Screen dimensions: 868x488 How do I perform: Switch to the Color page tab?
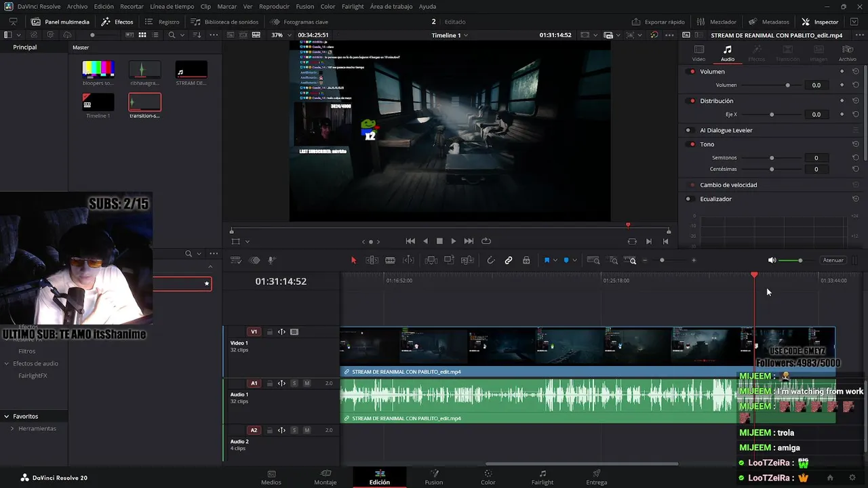coord(488,477)
